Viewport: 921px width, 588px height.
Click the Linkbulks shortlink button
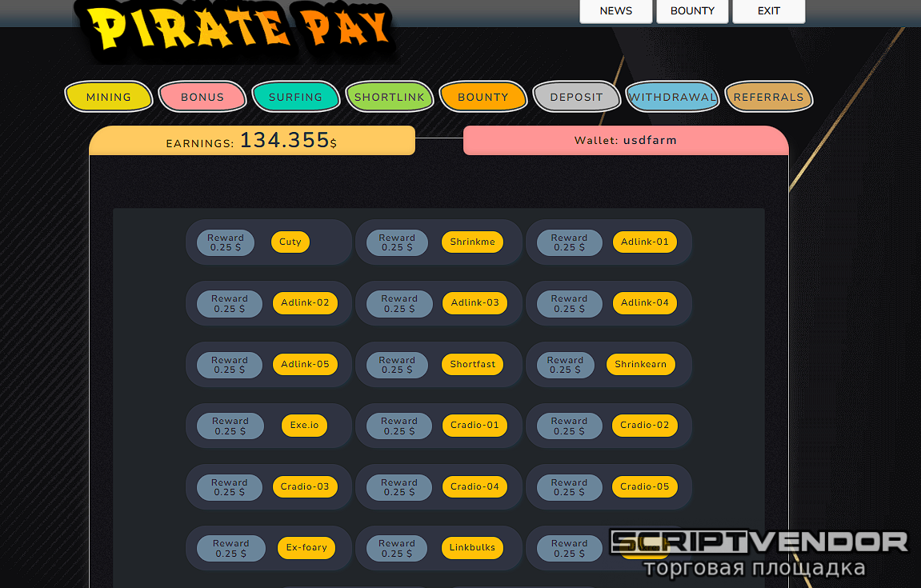click(x=472, y=548)
